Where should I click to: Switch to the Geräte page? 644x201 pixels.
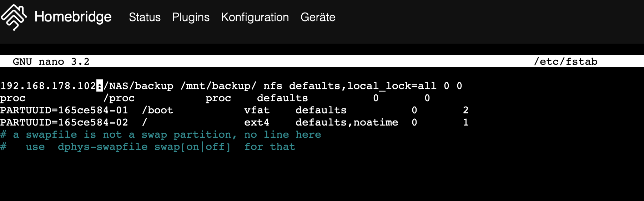point(318,17)
